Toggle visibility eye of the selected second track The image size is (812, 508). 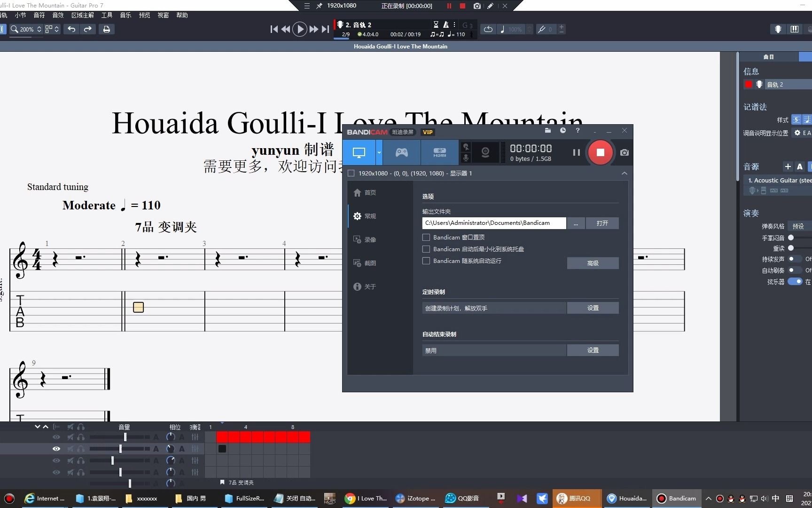pos(56,449)
